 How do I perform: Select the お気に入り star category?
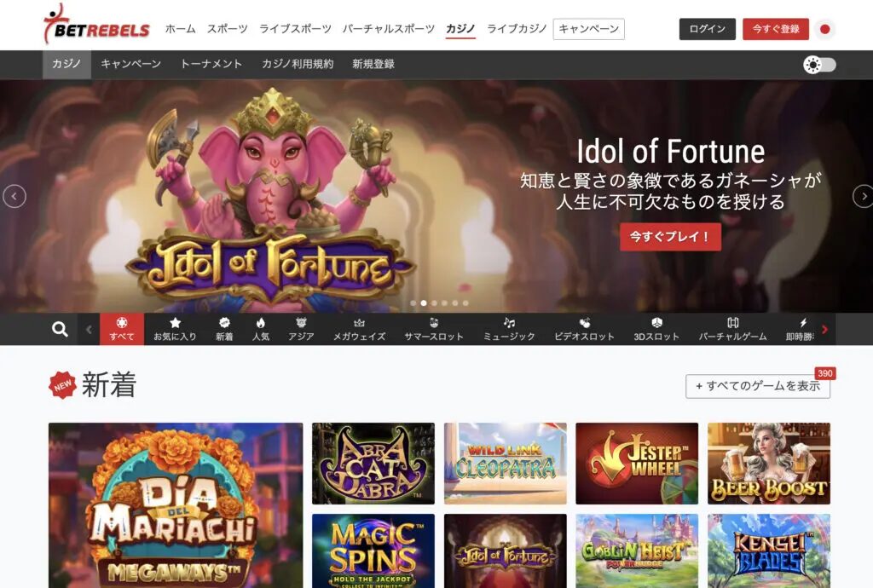point(175,329)
